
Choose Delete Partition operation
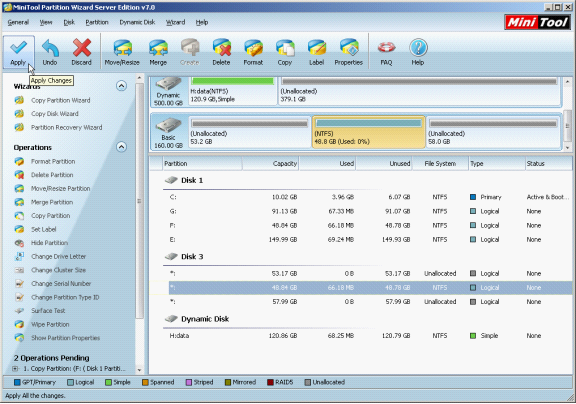tap(52, 175)
